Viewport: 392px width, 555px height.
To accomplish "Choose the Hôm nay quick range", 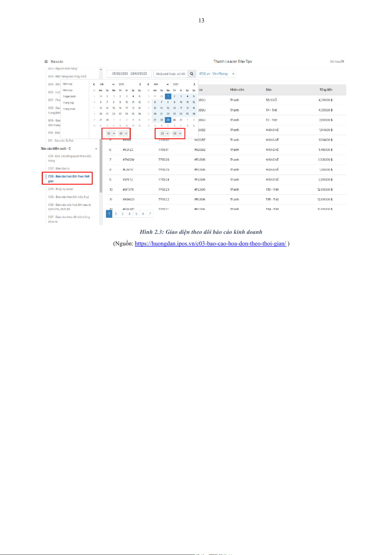I will [67, 84].
